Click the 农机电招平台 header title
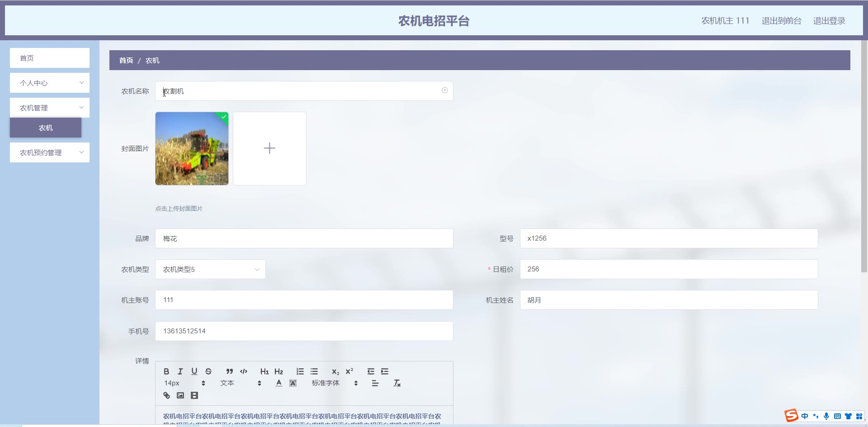The width and height of the screenshot is (868, 427). point(434,21)
